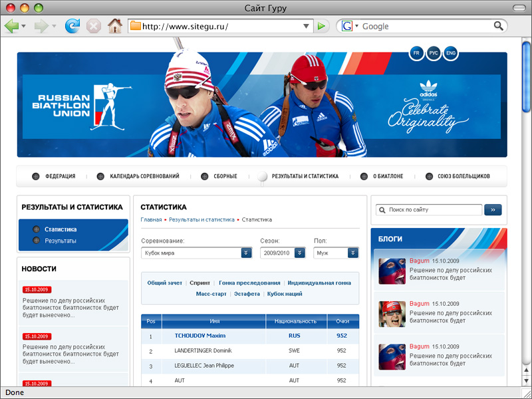Click the Главная breadcrumb link
Screen dimensions: 532x399
pyautogui.click(x=151, y=219)
